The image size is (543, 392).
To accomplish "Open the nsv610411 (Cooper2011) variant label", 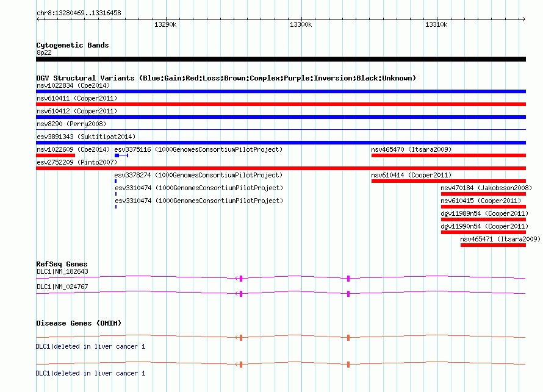I will [x=77, y=98].
